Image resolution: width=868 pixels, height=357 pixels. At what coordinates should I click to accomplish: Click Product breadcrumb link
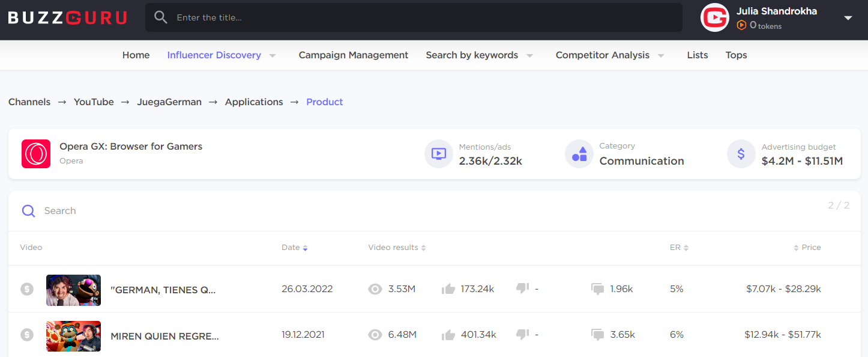click(325, 102)
